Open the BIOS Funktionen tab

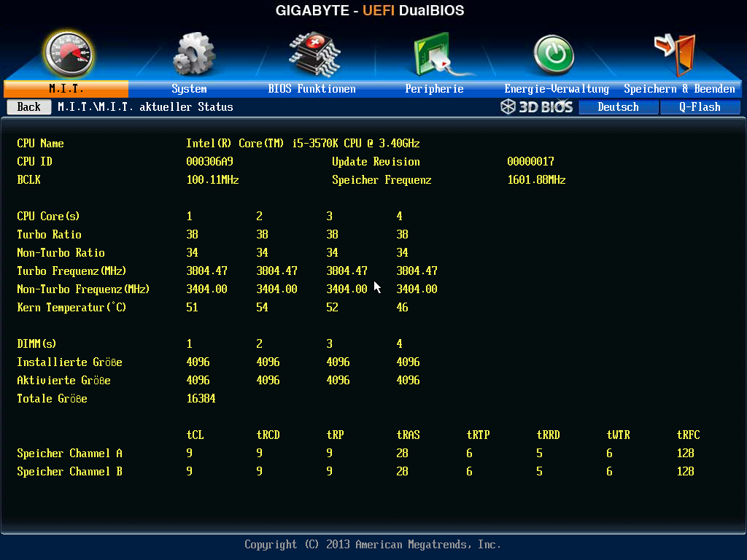pyautogui.click(x=311, y=88)
